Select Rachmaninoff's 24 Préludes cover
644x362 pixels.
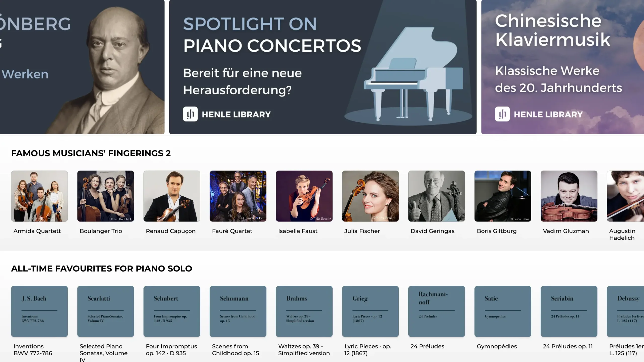(437, 311)
